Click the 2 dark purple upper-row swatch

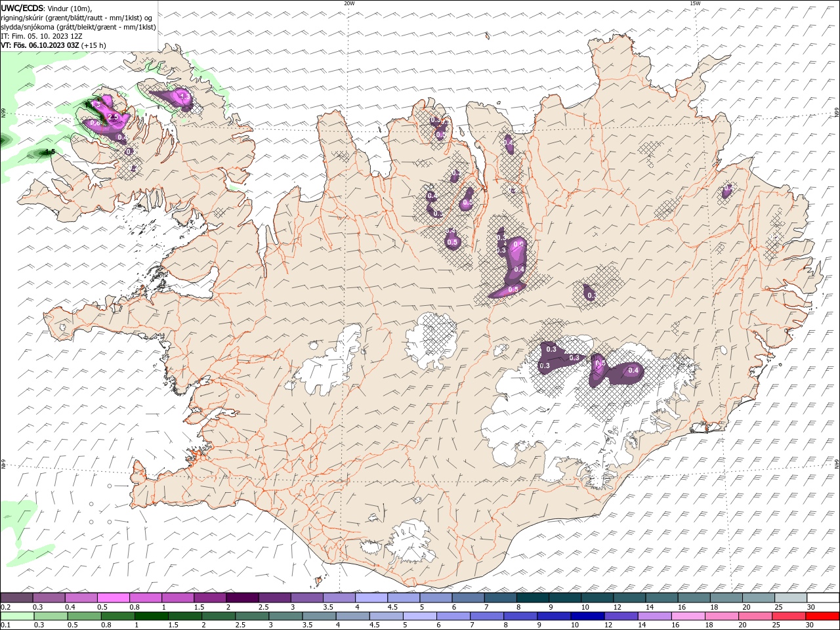click(x=242, y=598)
